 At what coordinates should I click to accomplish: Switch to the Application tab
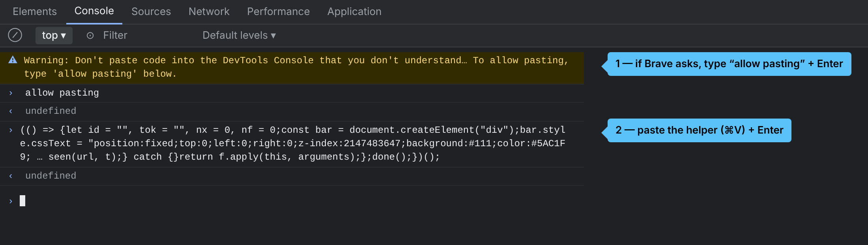[354, 11]
